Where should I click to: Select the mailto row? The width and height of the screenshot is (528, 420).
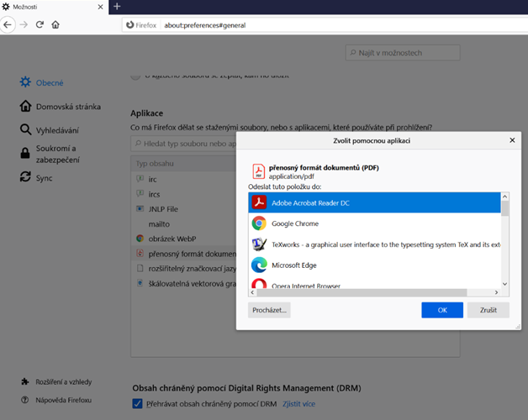point(183,223)
